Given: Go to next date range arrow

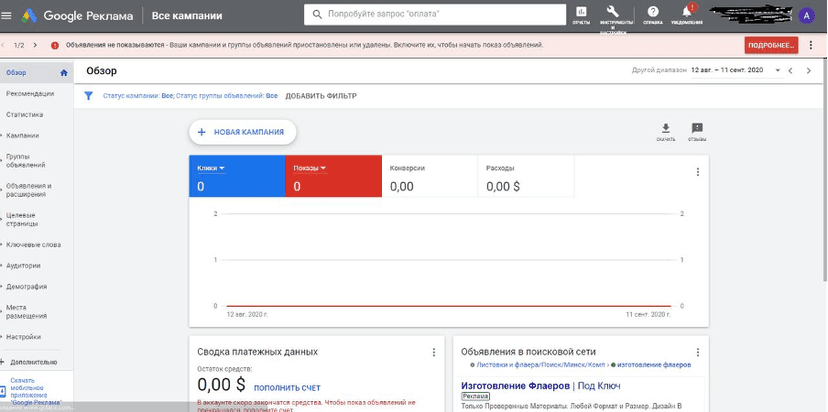Looking at the screenshot, I should tap(808, 70).
